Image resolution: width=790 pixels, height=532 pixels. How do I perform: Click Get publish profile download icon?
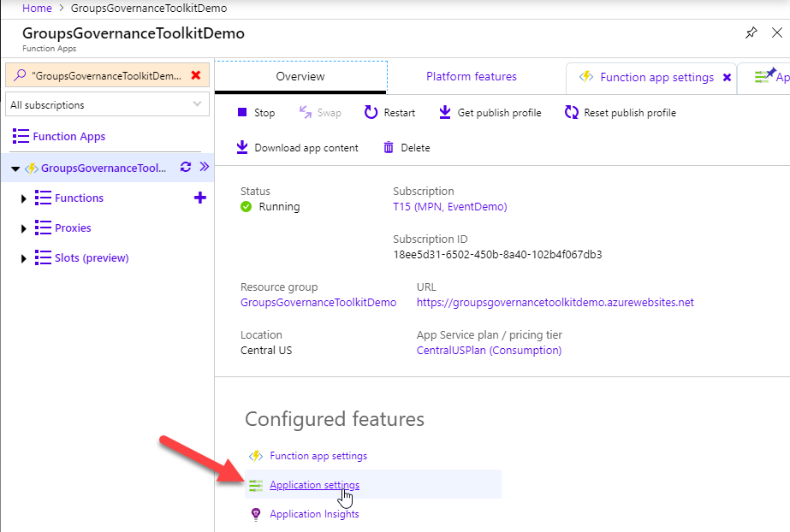click(445, 113)
